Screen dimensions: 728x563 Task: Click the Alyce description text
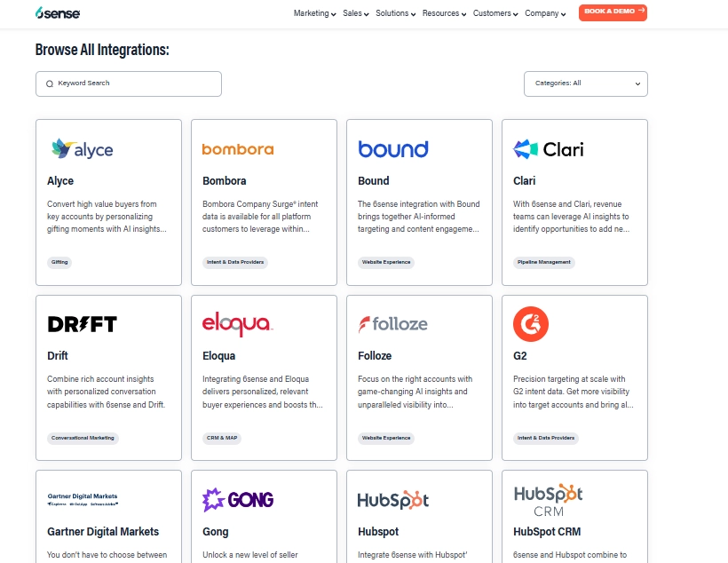click(x=107, y=217)
